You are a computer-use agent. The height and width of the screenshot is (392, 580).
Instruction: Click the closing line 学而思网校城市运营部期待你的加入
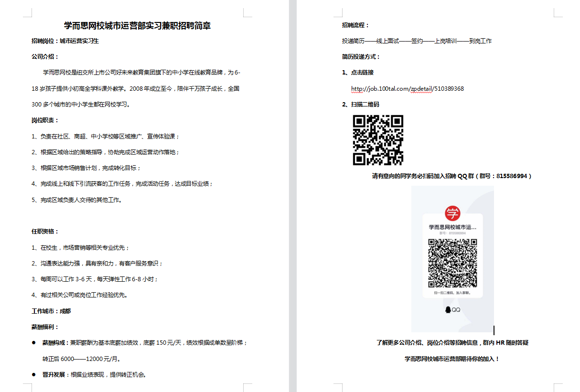click(x=452, y=359)
